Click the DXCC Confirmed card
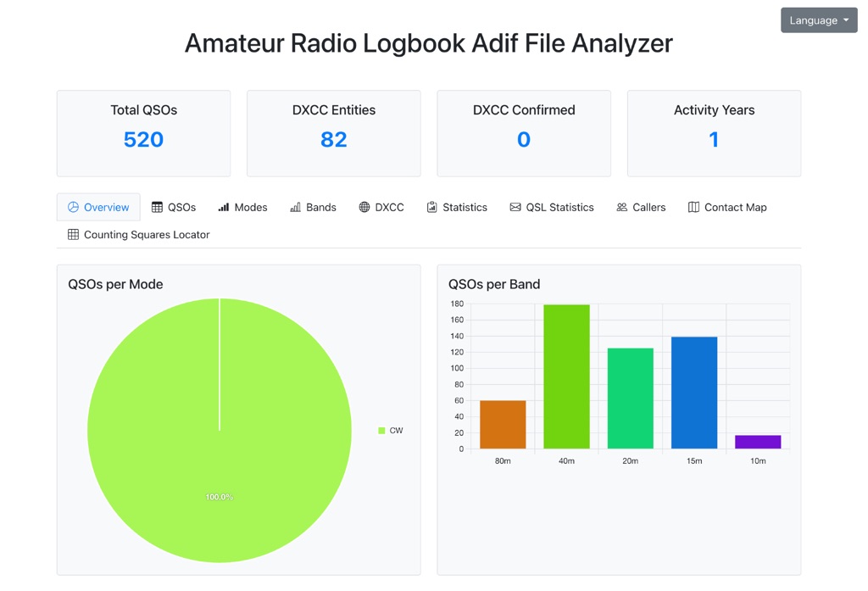This screenshot has width=868, height=591. tap(523, 132)
